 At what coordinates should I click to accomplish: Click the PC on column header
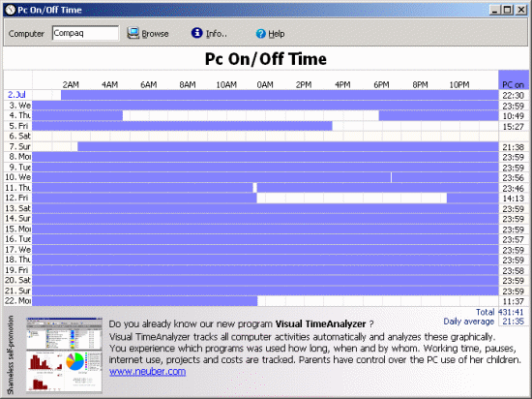tap(513, 84)
